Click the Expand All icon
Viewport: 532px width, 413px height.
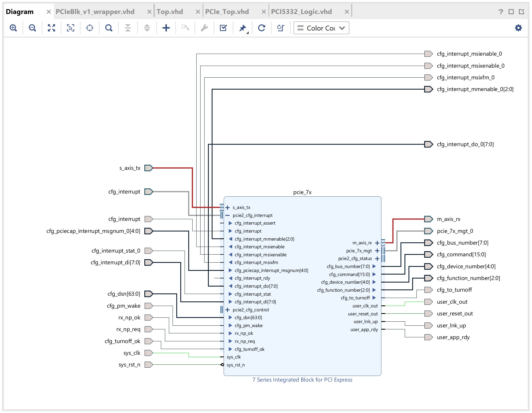(147, 28)
